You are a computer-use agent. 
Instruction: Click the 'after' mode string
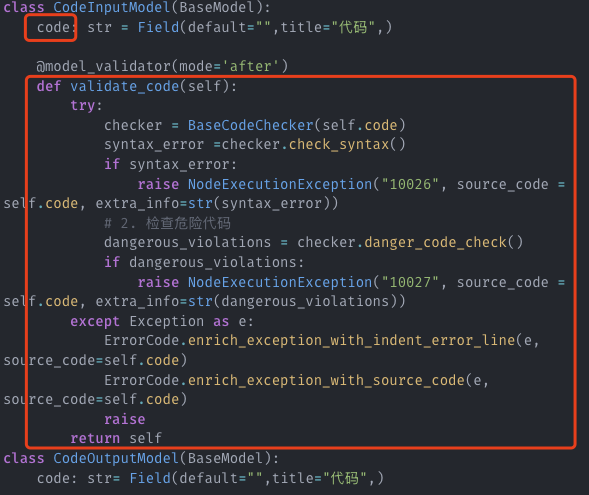[251, 66]
